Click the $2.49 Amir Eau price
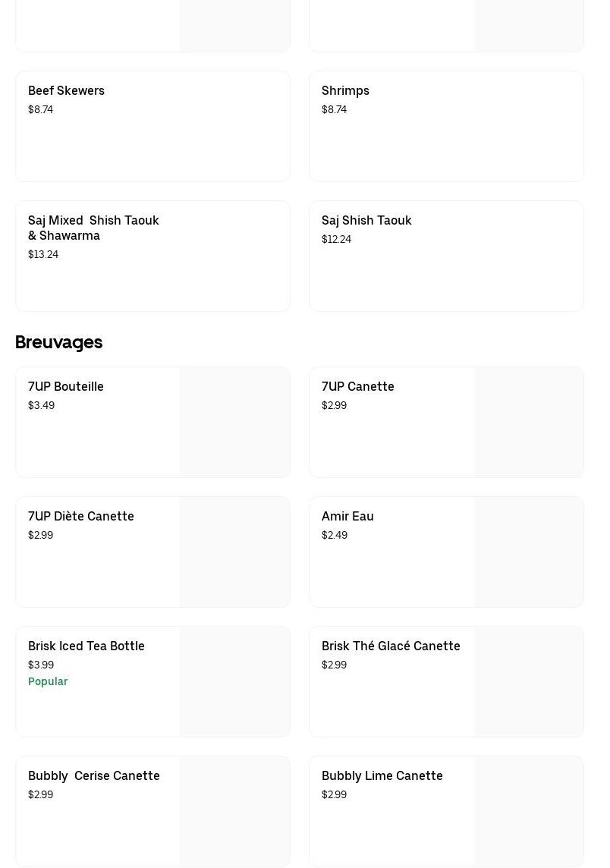Image resolution: width=610 pixels, height=868 pixels. [x=335, y=535]
